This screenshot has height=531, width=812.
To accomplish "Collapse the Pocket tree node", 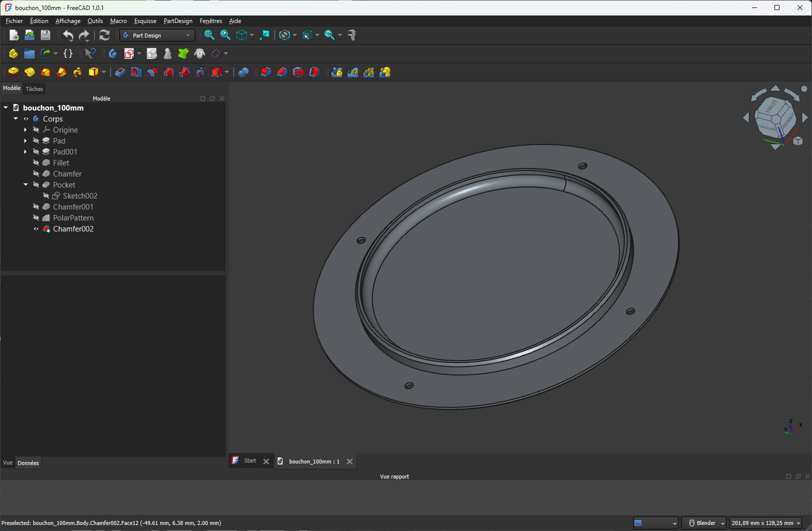I will pyautogui.click(x=26, y=185).
